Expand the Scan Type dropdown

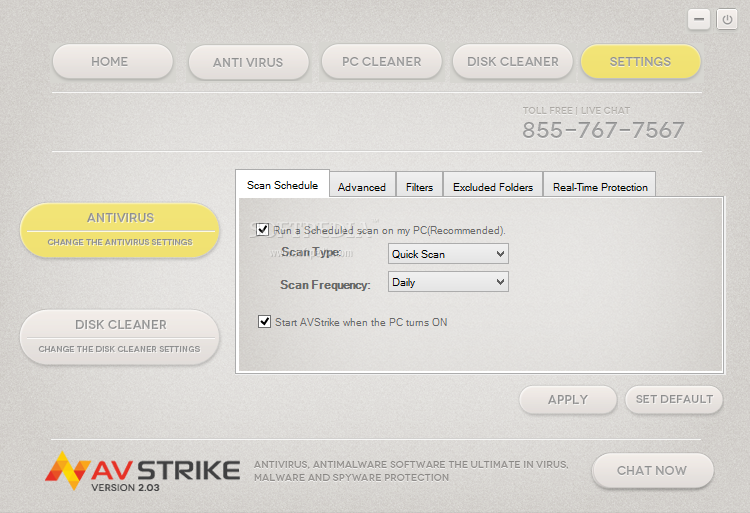pyautogui.click(x=448, y=254)
